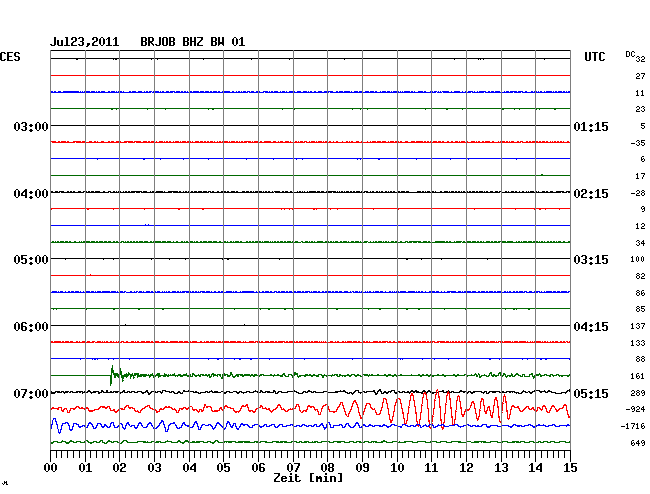650x494 pixels.
Task: Select the DC offset value 649
Action: pyautogui.click(x=638, y=443)
